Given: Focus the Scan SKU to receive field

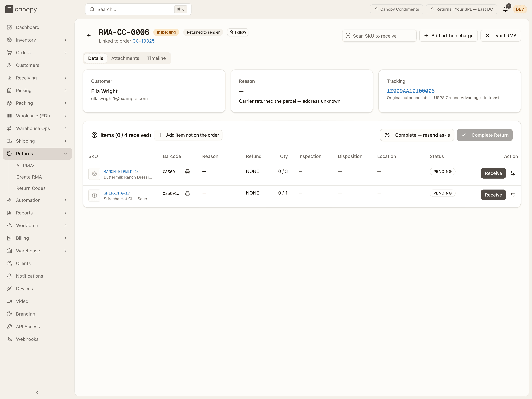Looking at the screenshot, I should 379,36.
